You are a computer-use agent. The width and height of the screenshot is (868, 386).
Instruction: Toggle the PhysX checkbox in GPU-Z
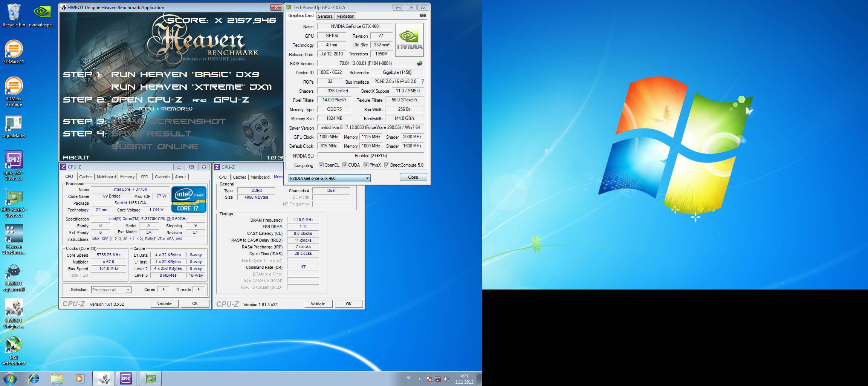pos(366,165)
